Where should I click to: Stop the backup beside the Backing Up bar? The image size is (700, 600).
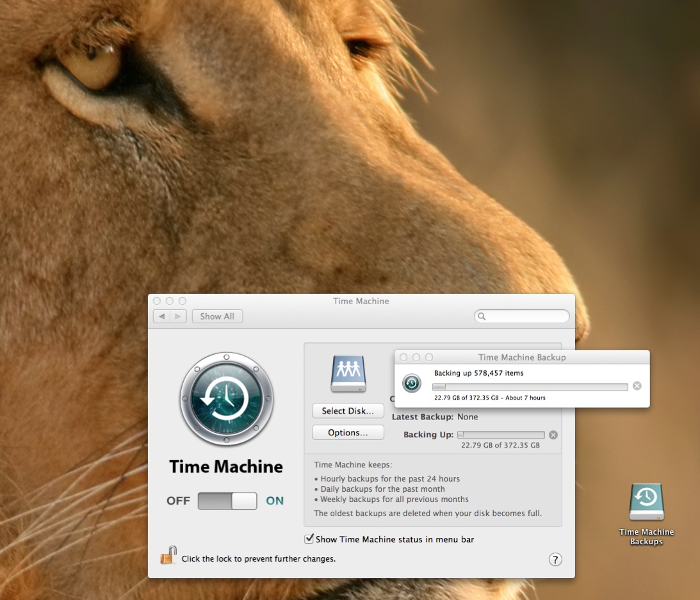coord(553,435)
